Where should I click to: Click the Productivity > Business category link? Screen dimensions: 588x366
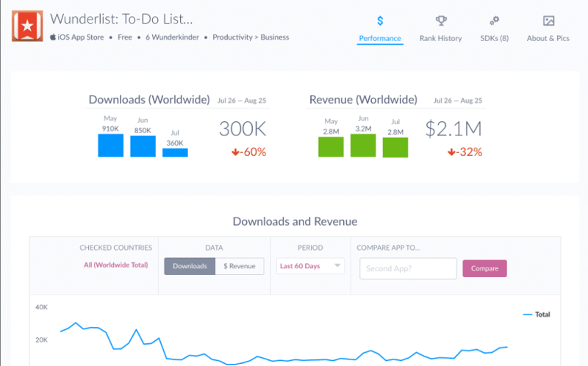coord(251,37)
